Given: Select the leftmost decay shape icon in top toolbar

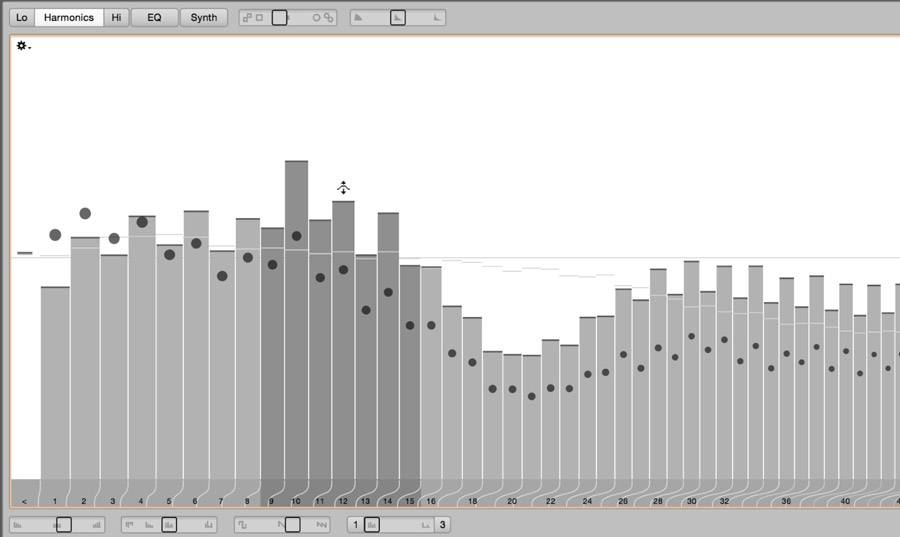Looking at the screenshot, I should 360,18.
